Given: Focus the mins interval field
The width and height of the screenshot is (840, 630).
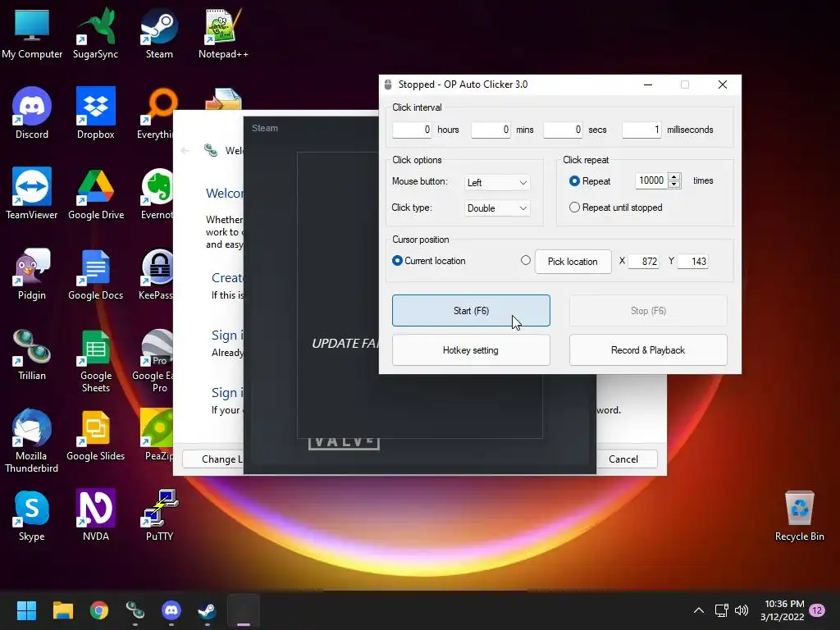Looking at the screenshot, I should (491, 130).
